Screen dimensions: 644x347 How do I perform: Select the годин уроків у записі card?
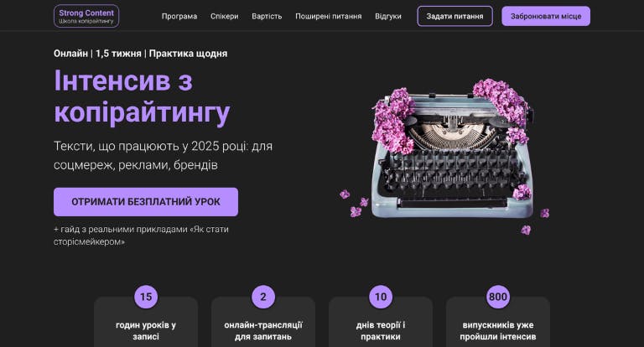coord(146,323)
